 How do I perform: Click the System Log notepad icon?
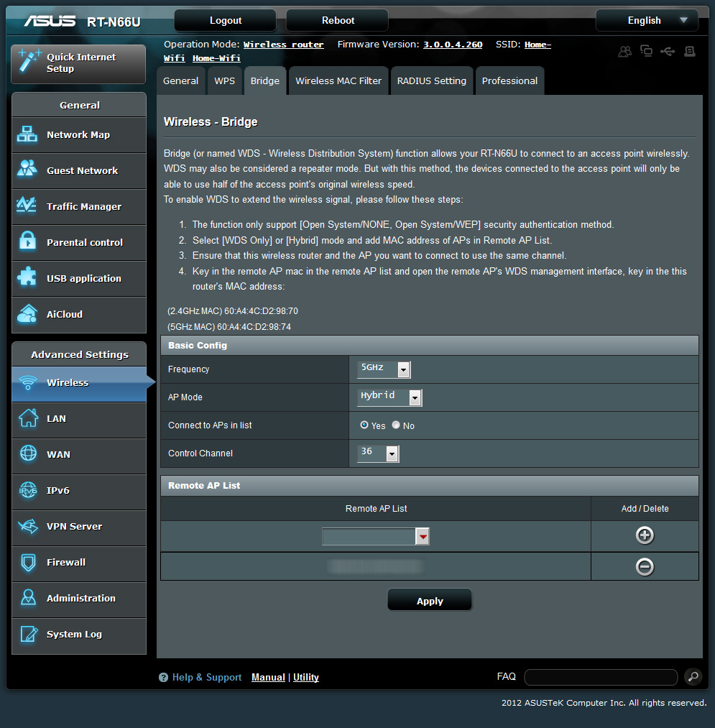click(x=29, y=634)
